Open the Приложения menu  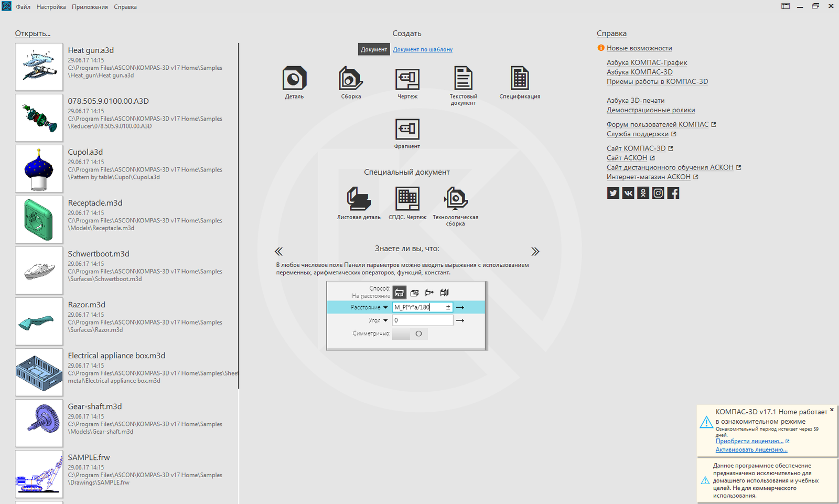pos(90,7)
